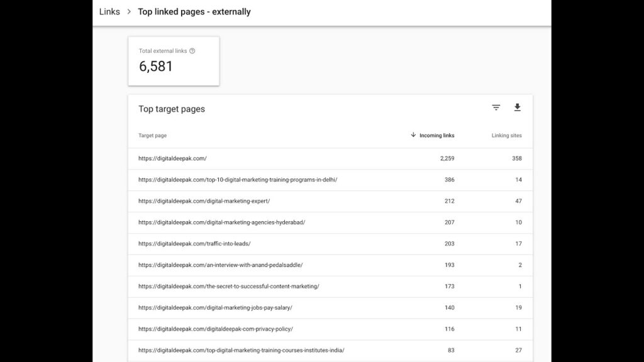Sort by Incoming links column header
Viewport: 644px width, 362px height.
(437, 136)
